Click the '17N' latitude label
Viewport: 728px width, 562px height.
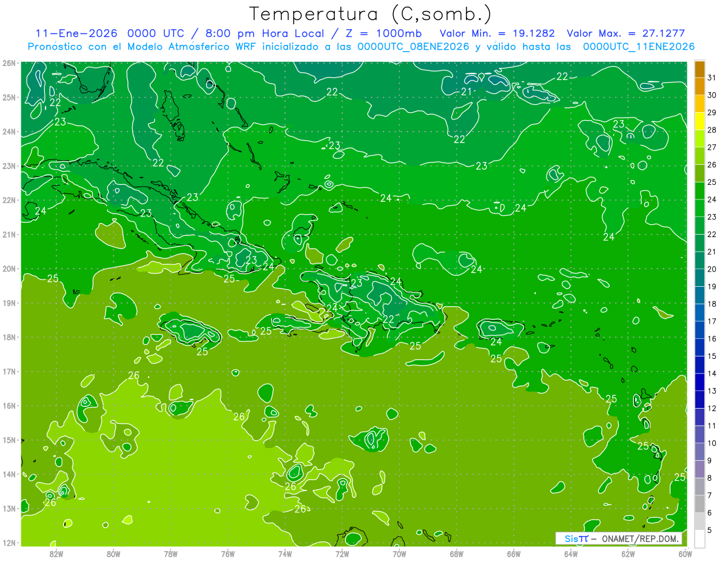(9, 371)
